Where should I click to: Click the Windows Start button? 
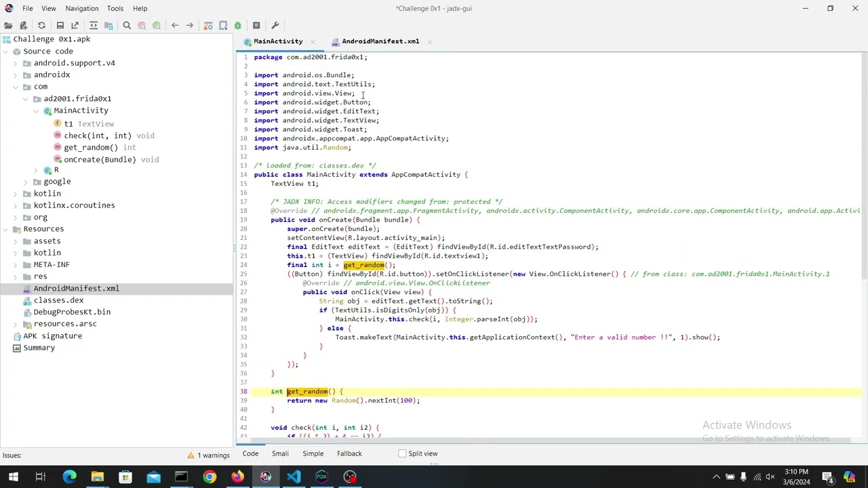click(x=14, y=476)
